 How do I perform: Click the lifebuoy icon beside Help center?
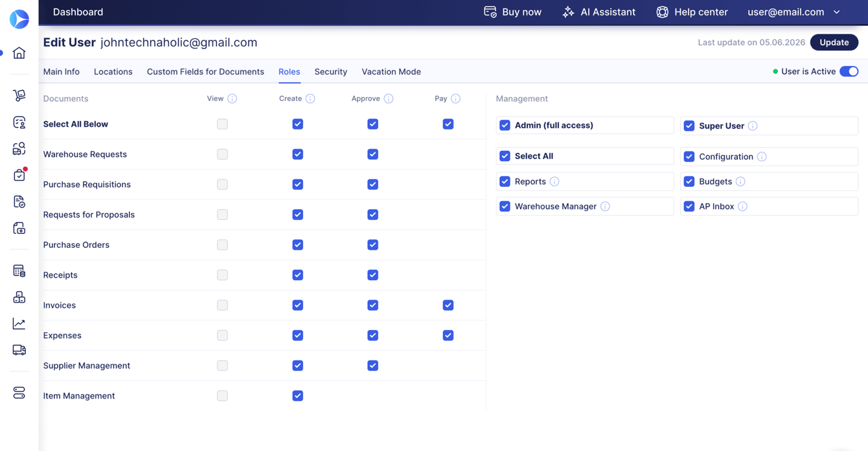(662, 12)
